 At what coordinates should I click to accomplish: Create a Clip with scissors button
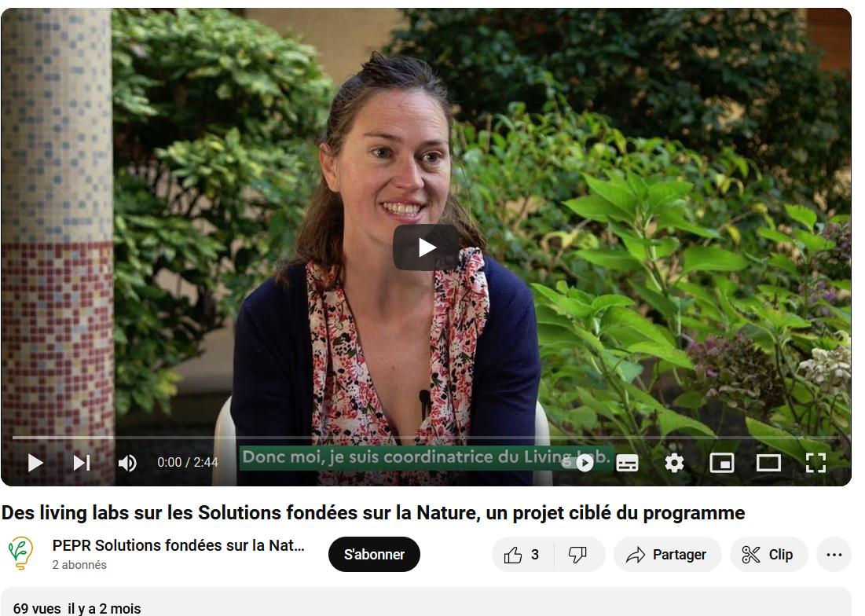(769, 554)
